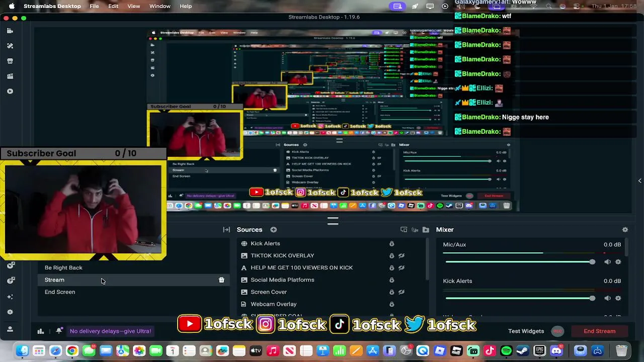Toggle lock on Webcam Overlay source
Viewport: 644px width, 362px height.
(391, 304)
